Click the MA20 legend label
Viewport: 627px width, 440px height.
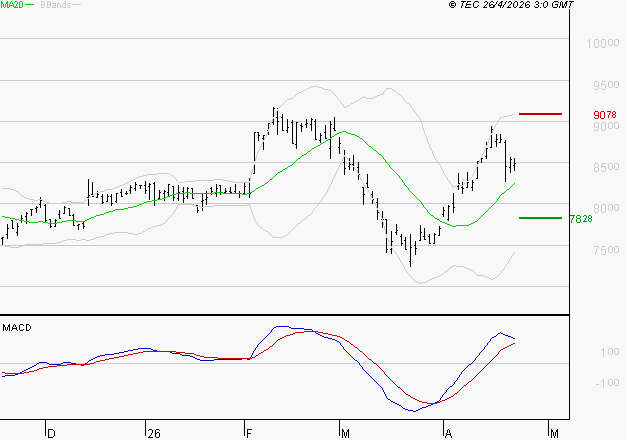(12, 5)
